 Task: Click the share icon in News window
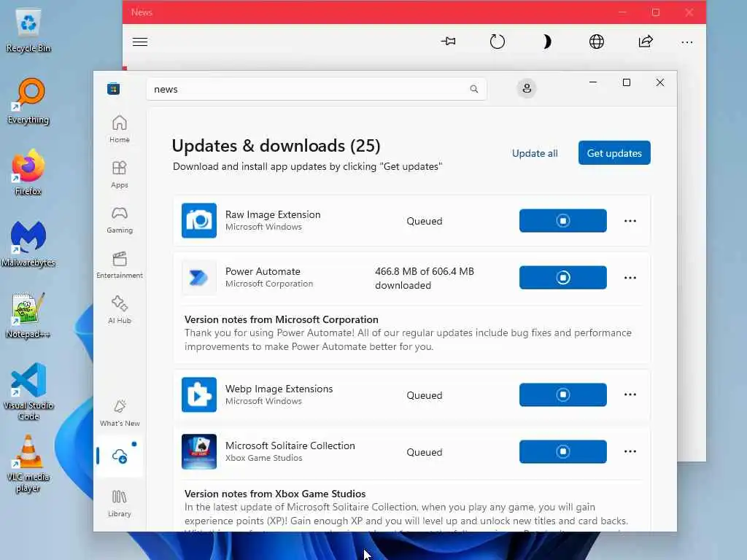pos(646,42)
